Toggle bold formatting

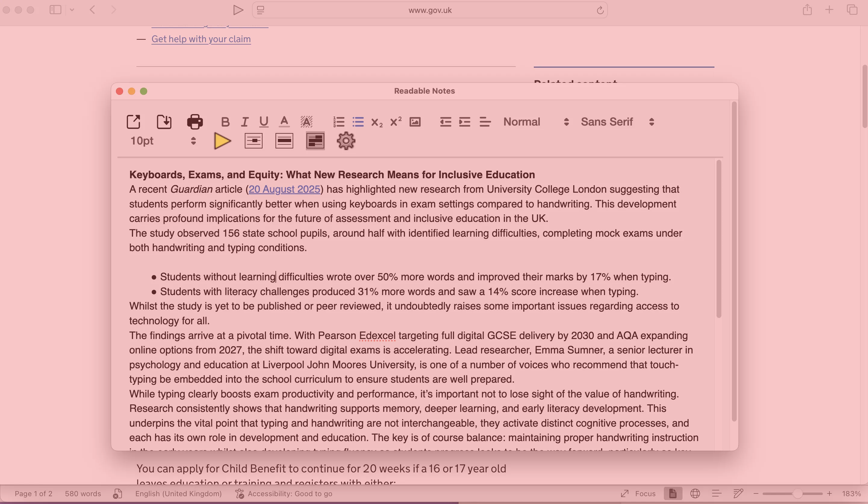[225, 122]
